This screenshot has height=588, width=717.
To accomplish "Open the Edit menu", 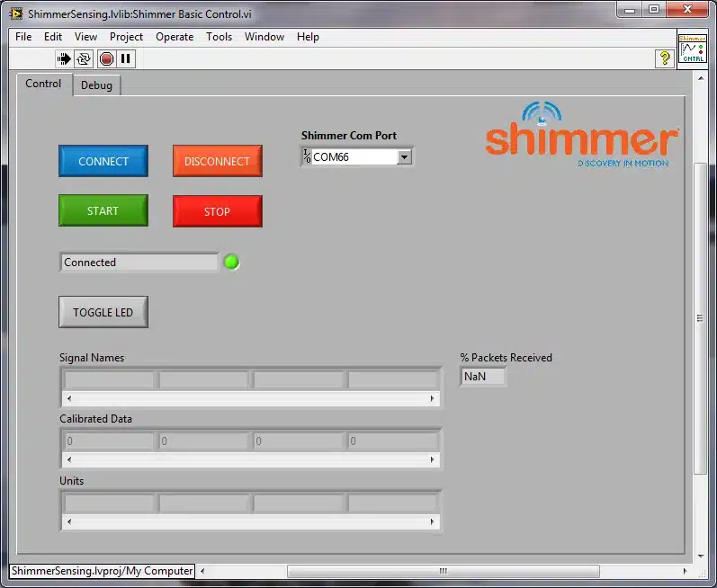I will [53, 37].
